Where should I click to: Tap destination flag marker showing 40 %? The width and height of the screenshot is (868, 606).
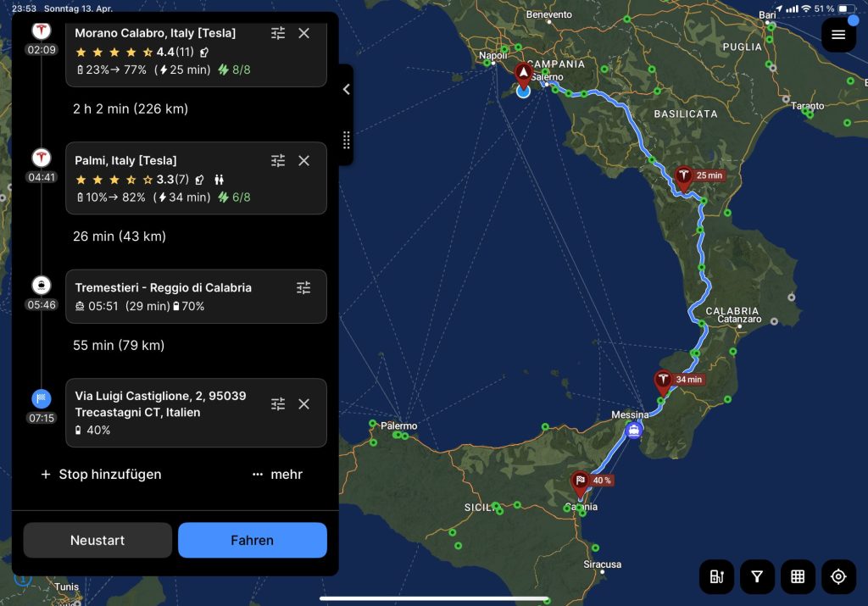(x=580, y=484)
